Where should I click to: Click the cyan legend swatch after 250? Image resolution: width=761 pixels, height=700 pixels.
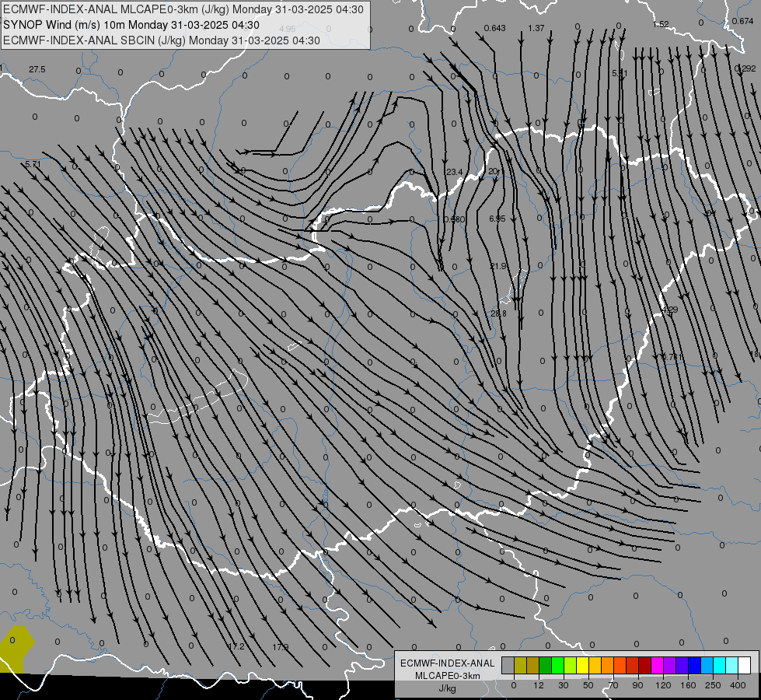(x=720, y=666)
